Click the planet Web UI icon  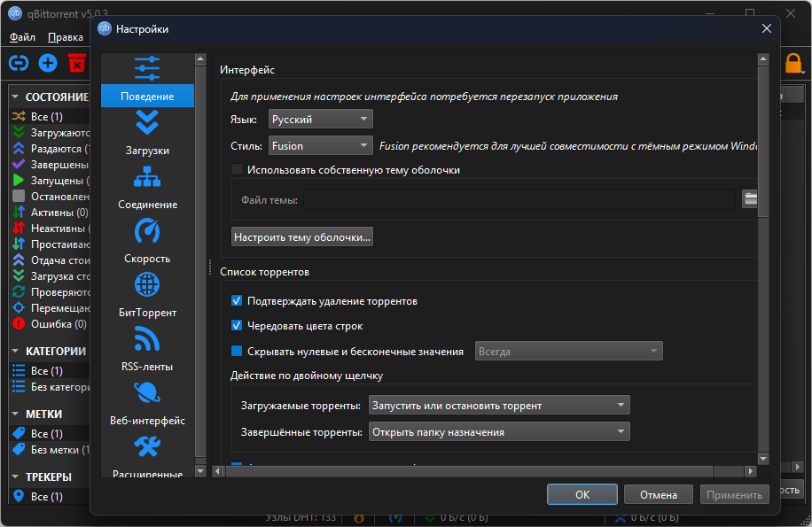coord(147,393)
